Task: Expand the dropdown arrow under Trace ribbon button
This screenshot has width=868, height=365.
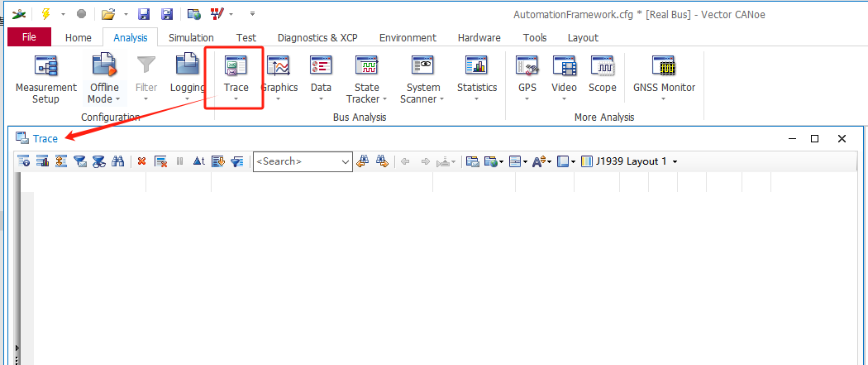Action: click(236, 99)
